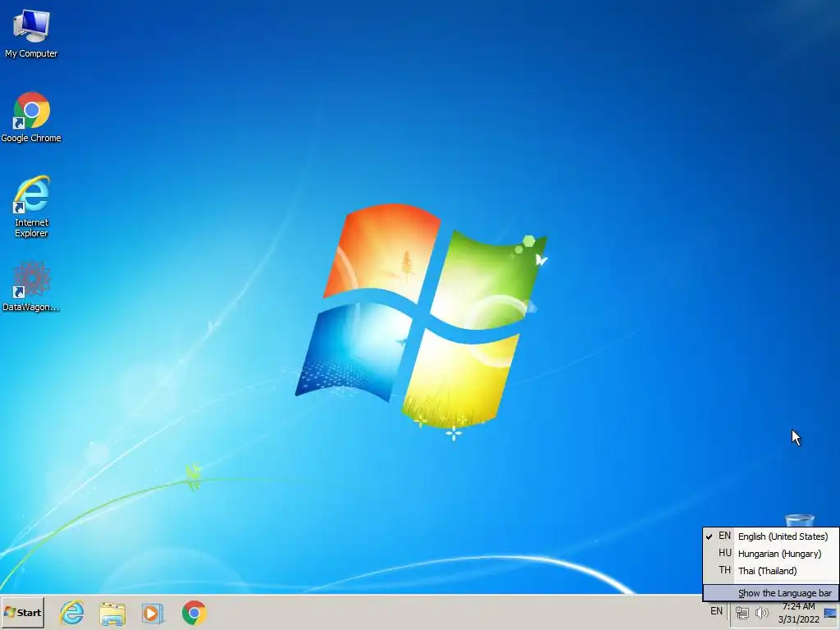
Task: Select the Internet Explorer desktop shortcut
Action: [31, 206]
